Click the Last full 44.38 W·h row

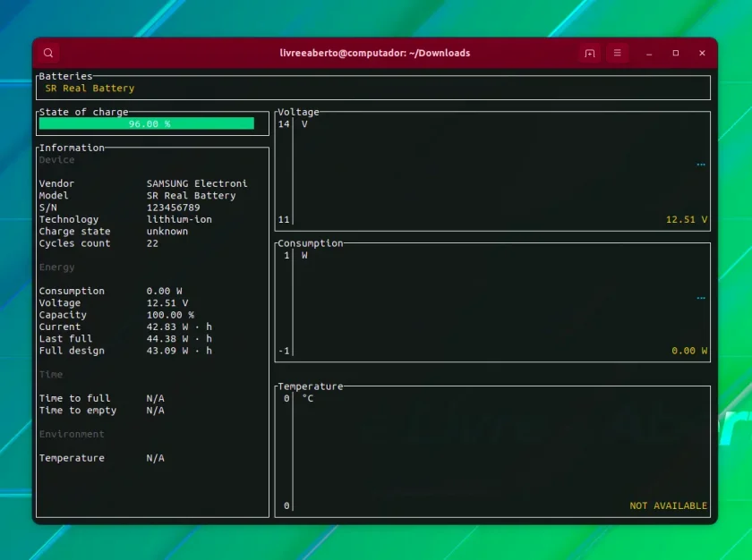[125, 339]
